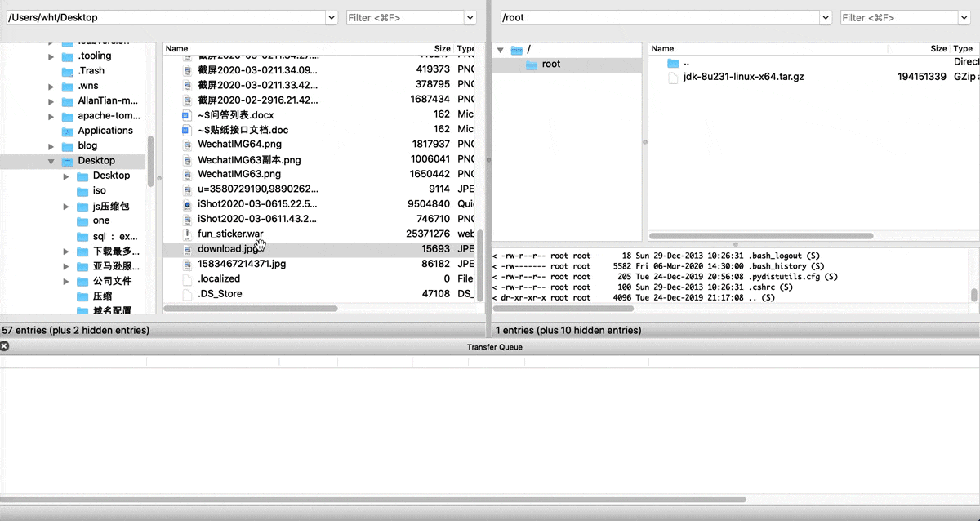The height and width of the screenshot is (521, 980).
Task: Click the 压缩 folder icon
Action: 82,296
